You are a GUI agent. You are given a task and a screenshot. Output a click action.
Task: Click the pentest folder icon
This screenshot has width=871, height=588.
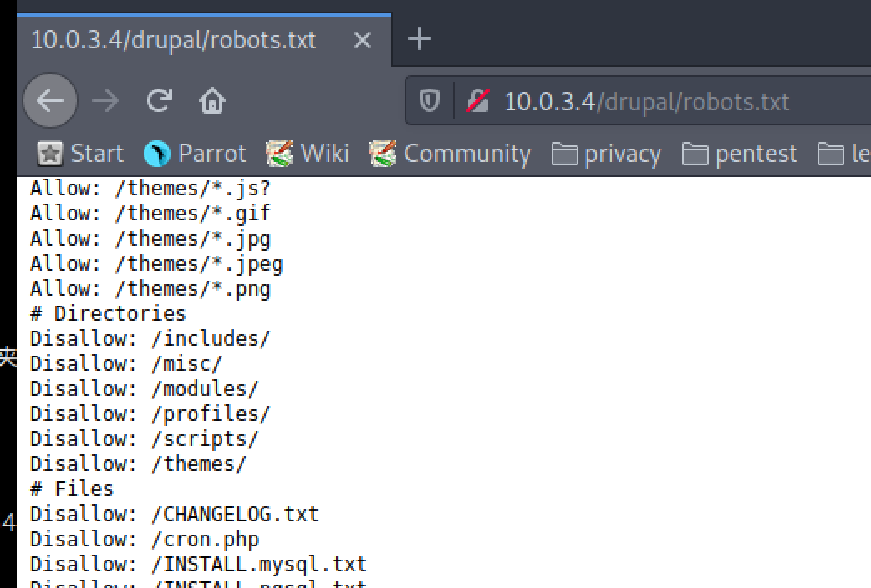tap(695, 154)
